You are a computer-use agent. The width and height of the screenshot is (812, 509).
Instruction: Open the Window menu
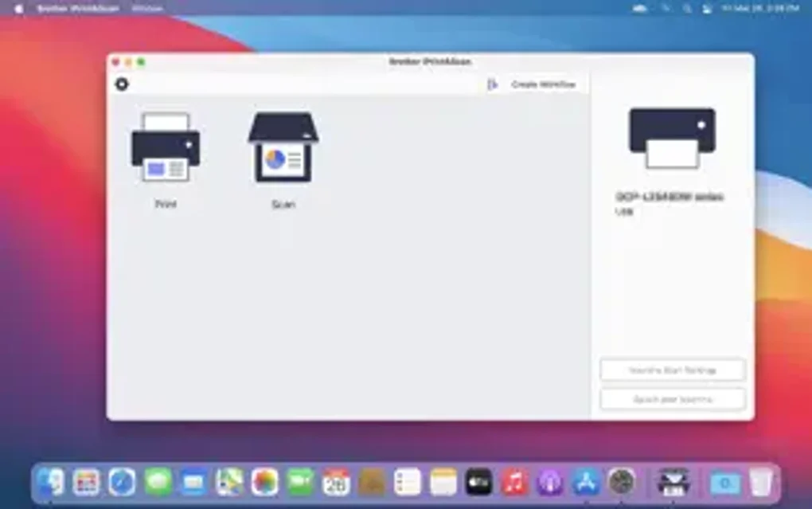click(147, 8)
